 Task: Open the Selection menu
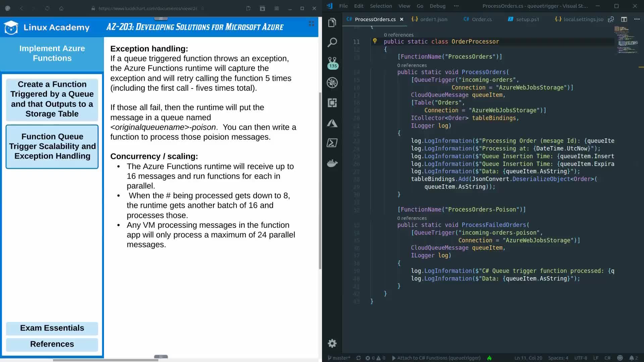[x=381, y=6]
